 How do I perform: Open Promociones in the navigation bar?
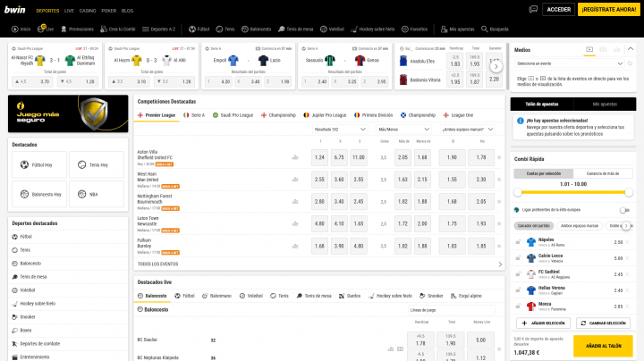(77, 29)
